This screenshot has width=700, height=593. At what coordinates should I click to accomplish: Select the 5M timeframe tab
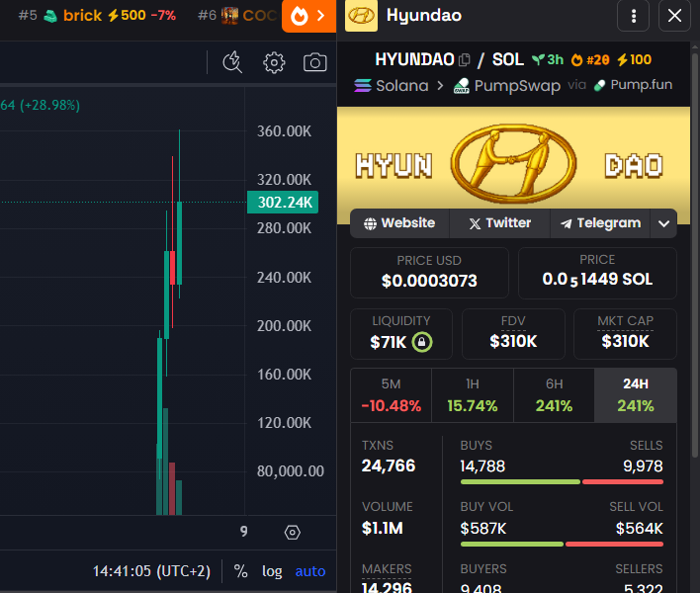(392, 395)
